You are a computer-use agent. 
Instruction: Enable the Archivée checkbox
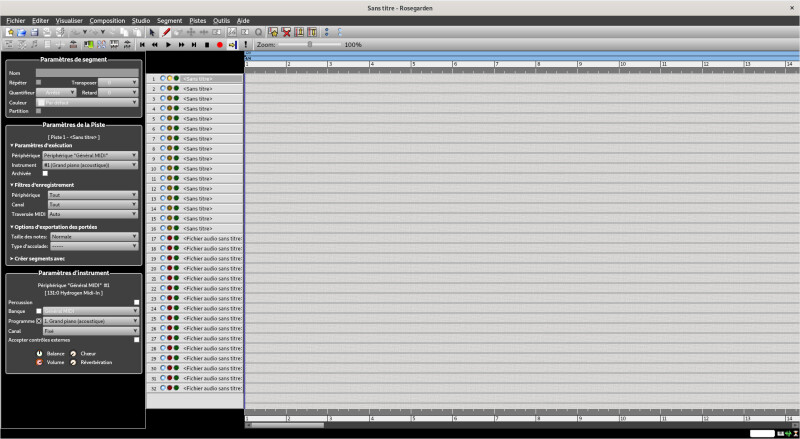pos(45,174)
